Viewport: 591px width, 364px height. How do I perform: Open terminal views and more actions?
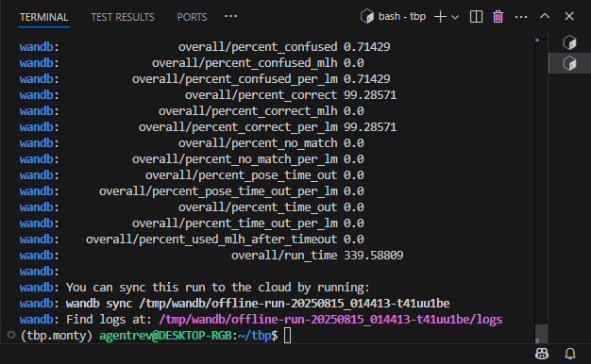[x=521, y=17]
